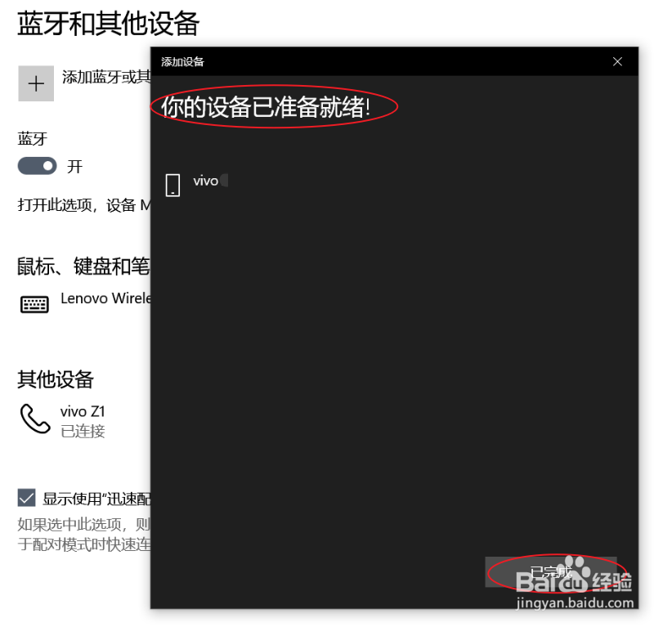Click the 鼠标、键盘和笔 section heading
Screen dimensions: 672x627
(x=83, y=266)
